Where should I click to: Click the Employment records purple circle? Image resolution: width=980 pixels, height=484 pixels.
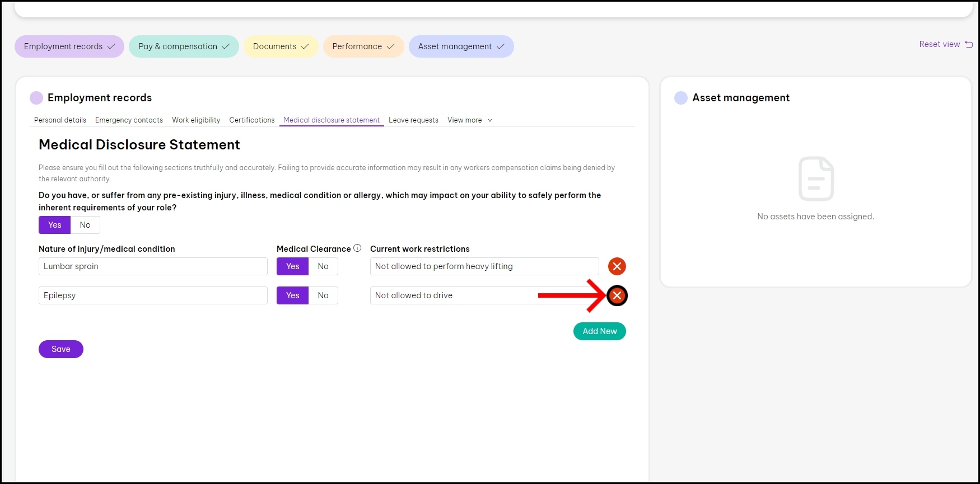(x=36, y=98)
